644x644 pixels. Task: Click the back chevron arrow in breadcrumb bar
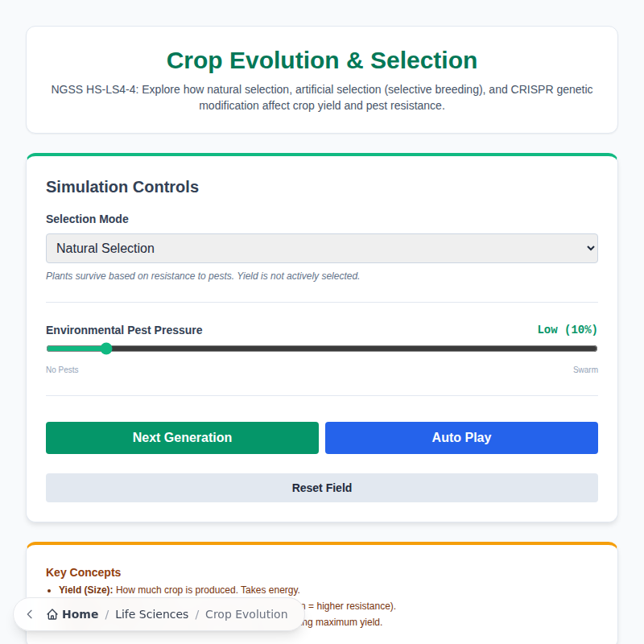pos(29,613)
